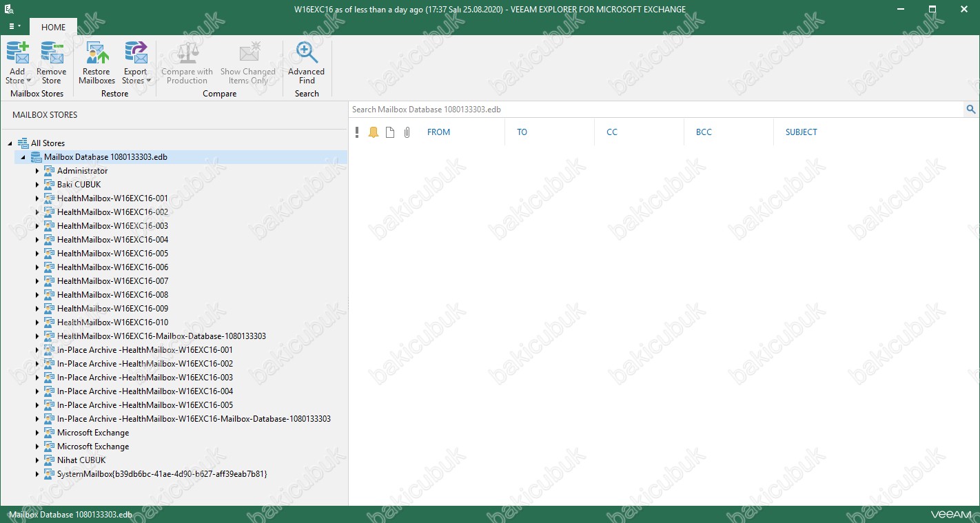The height and width of the screenshot is (523, 980).
Task: Click the Export Stores icon
Action: pos(136,53)
